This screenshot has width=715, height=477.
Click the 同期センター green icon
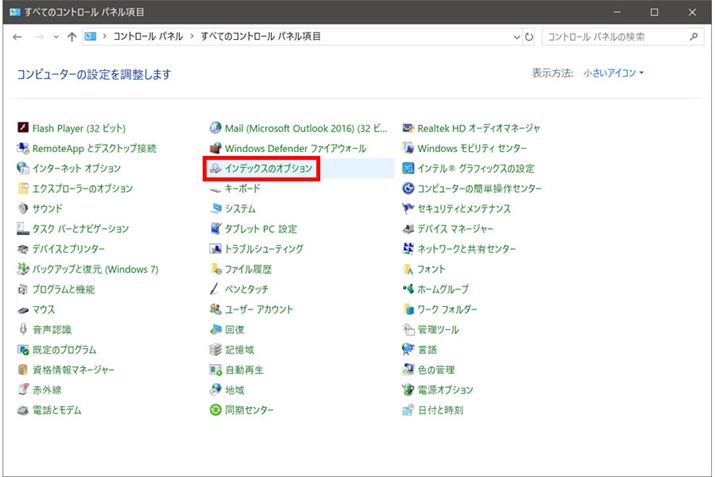215,410
